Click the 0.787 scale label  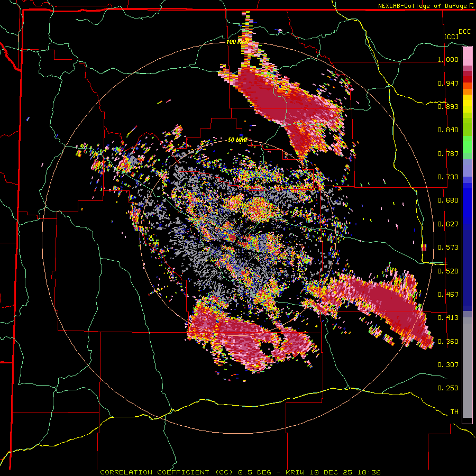(448, 153)
